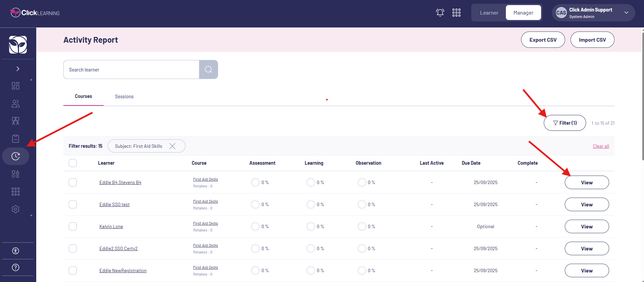Open the clipboard icon in sidebar
Viewport: 644px width, 282px height.
coord(16,139)
